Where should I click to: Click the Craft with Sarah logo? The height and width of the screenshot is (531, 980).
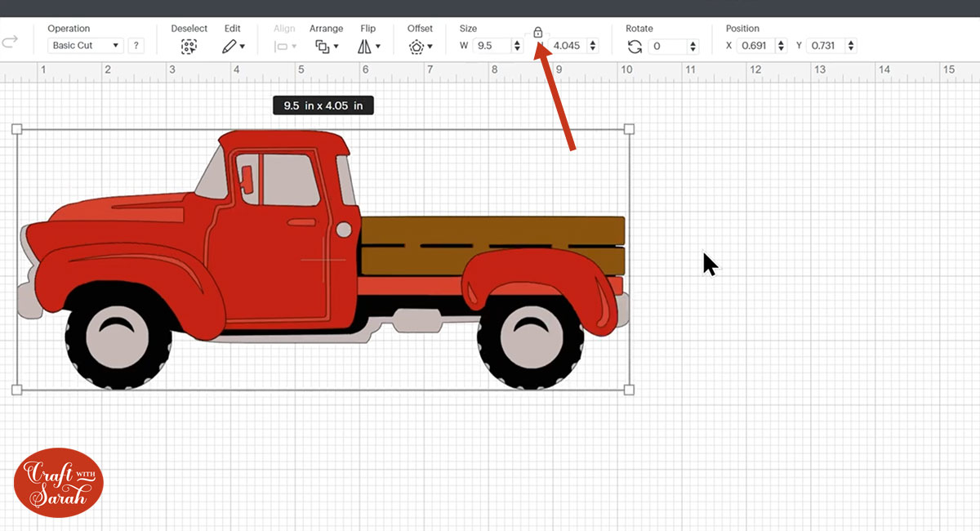59,482
